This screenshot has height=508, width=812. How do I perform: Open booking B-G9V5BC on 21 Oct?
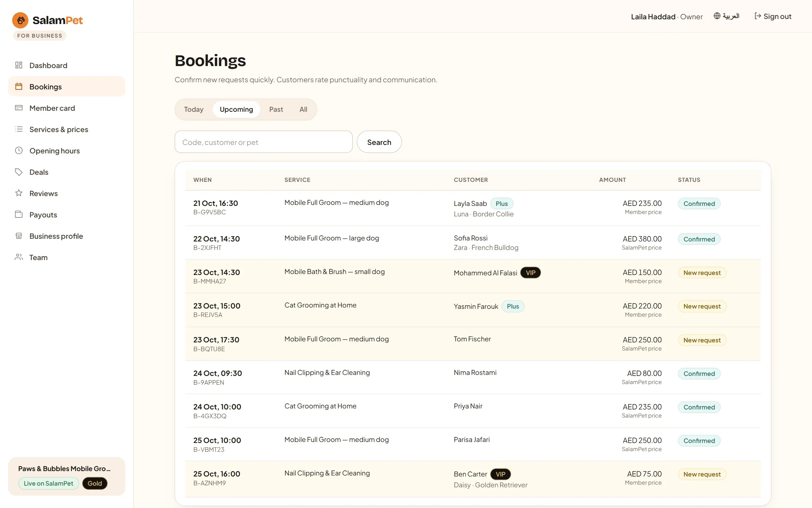[x=473, y=208]
